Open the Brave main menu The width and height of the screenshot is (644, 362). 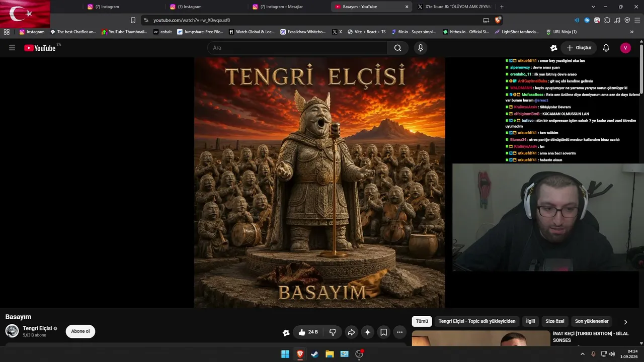pyautogui.click(x=636, y=20)
